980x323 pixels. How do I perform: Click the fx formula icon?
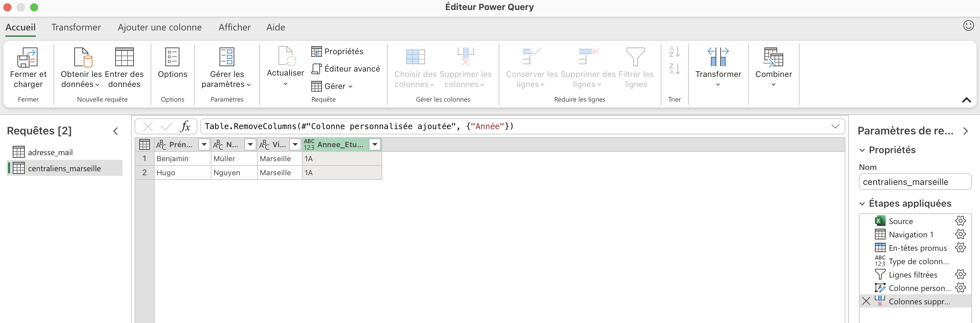click(185, 126)
